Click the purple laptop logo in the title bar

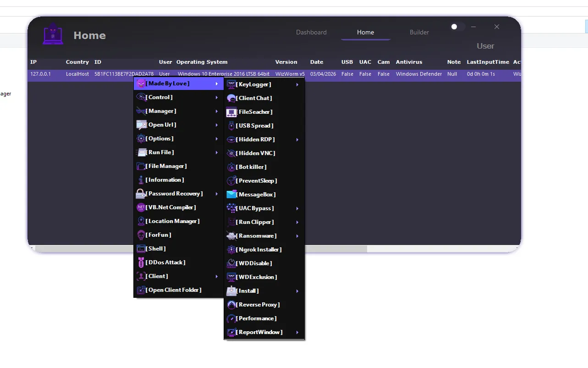[53, 34]
